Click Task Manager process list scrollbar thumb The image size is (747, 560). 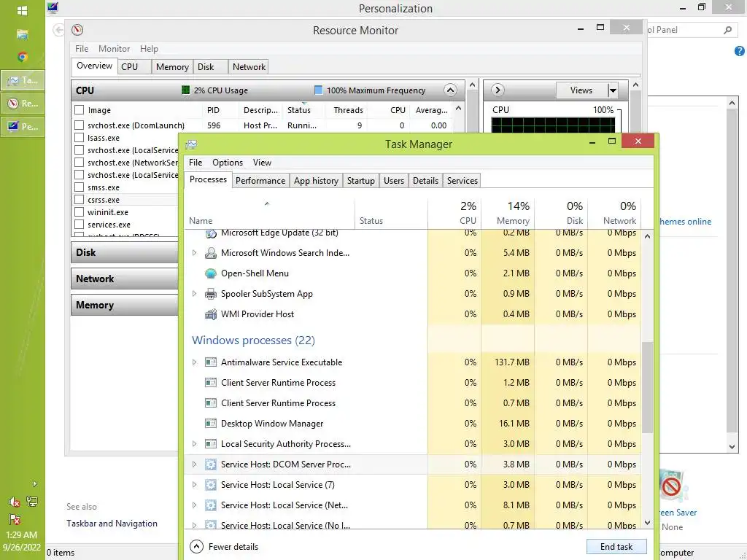pyautogui.click(x=647, y=388)
